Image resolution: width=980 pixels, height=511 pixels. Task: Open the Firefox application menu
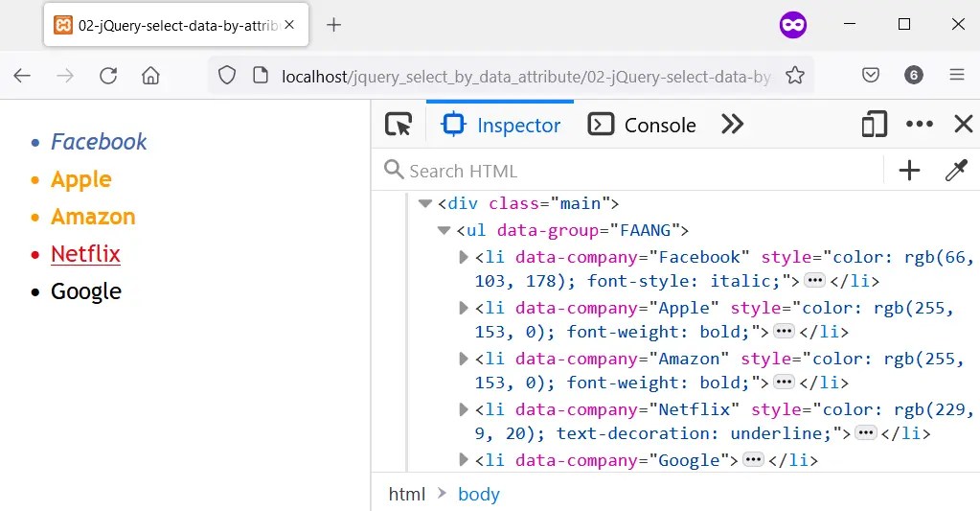pyautogui.click(x=957, y=75)
